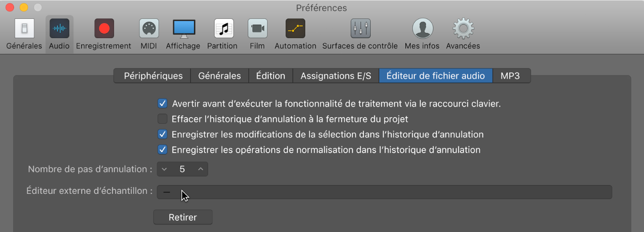The width and height of the screenshot is (644, 232).
Task: Open the MIDI connector icon pane
Action: click(149, 29)
